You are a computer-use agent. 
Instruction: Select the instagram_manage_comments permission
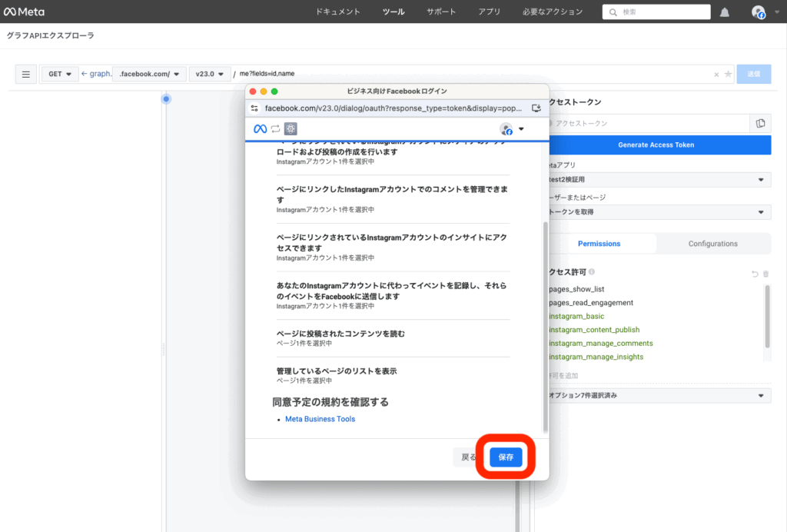click(x=600, y=344)
